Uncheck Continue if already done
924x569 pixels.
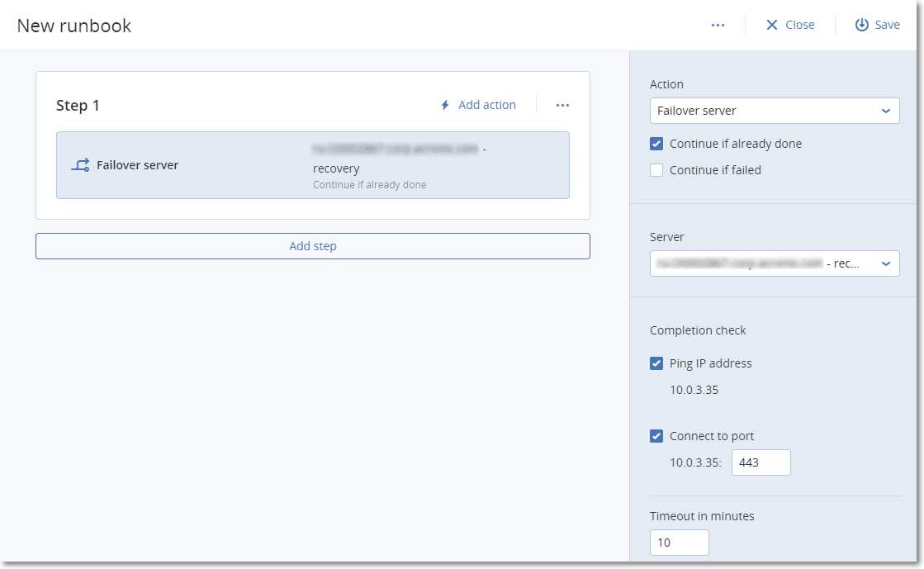pos(657,143)
